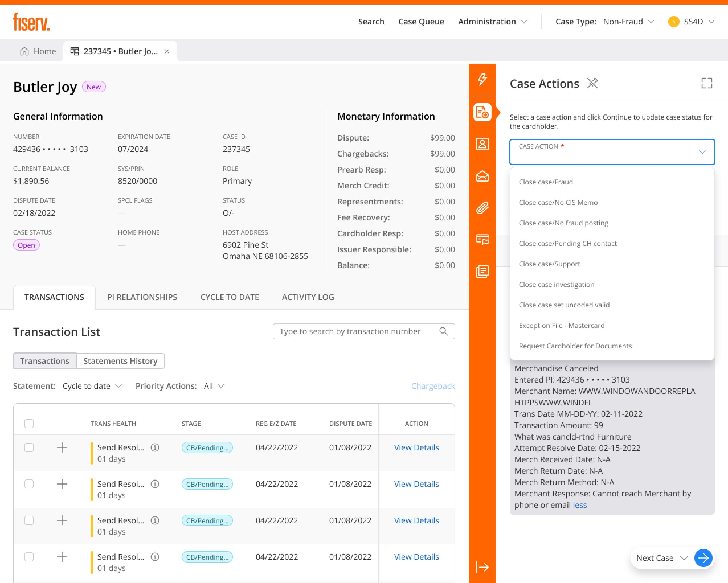This screenshot has width=728, height=583.
Task: Check the second transaction row checkbox
Action: (29, 484)
